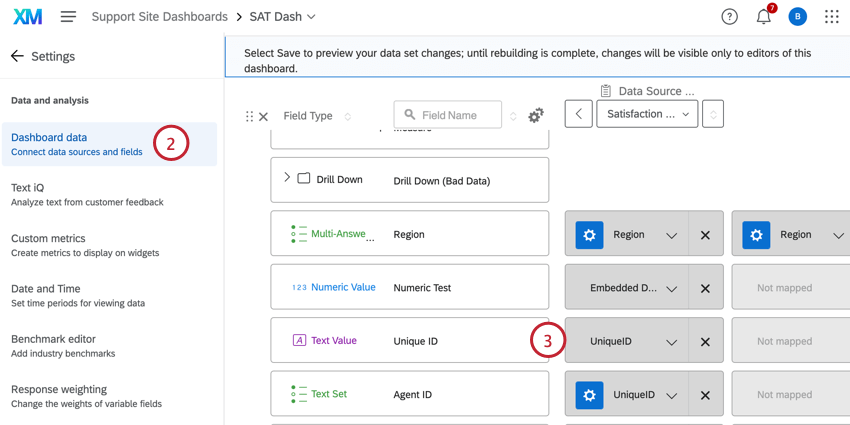Click the Numeric Value field type
The width and height of the screenshot is (850, 425).
(x=343, y=287)
